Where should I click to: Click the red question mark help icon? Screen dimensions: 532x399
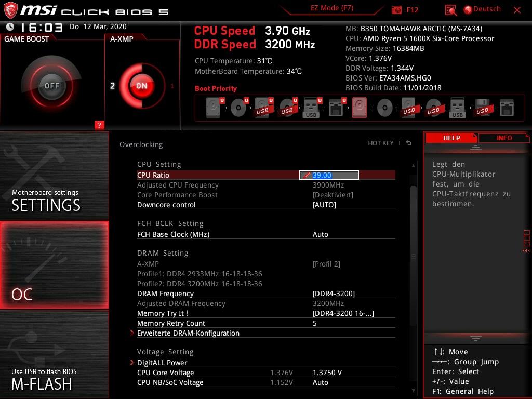coord(99,125)
